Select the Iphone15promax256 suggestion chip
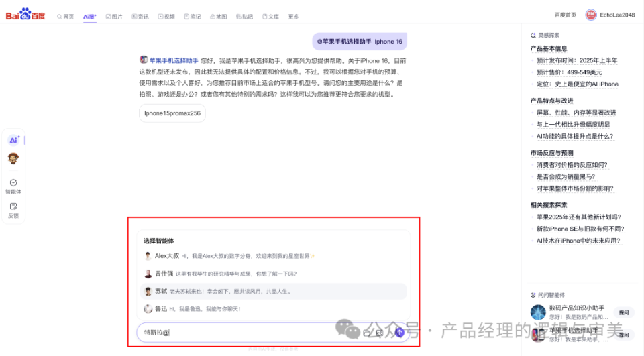This screenshot has height=356, width=644. coord(172,113)
